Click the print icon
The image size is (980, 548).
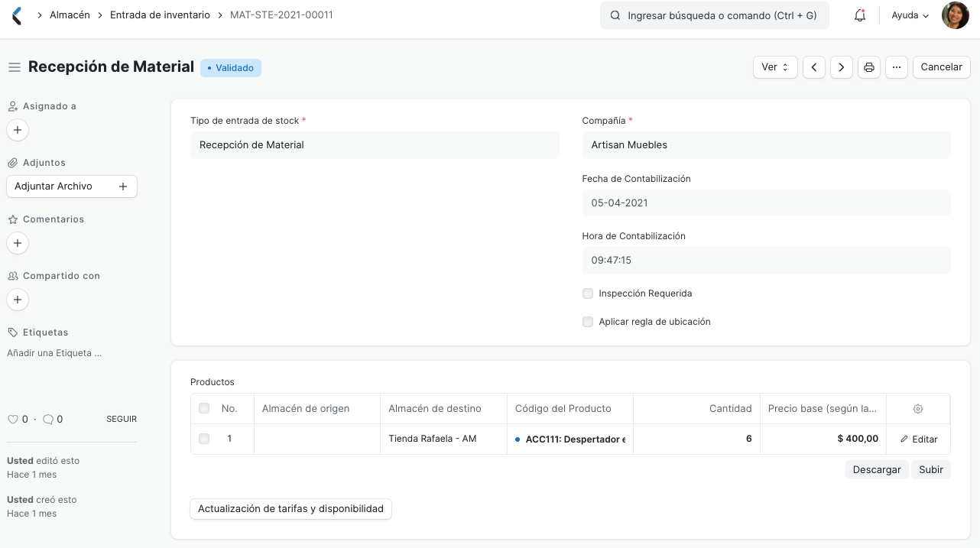[869, 67]
